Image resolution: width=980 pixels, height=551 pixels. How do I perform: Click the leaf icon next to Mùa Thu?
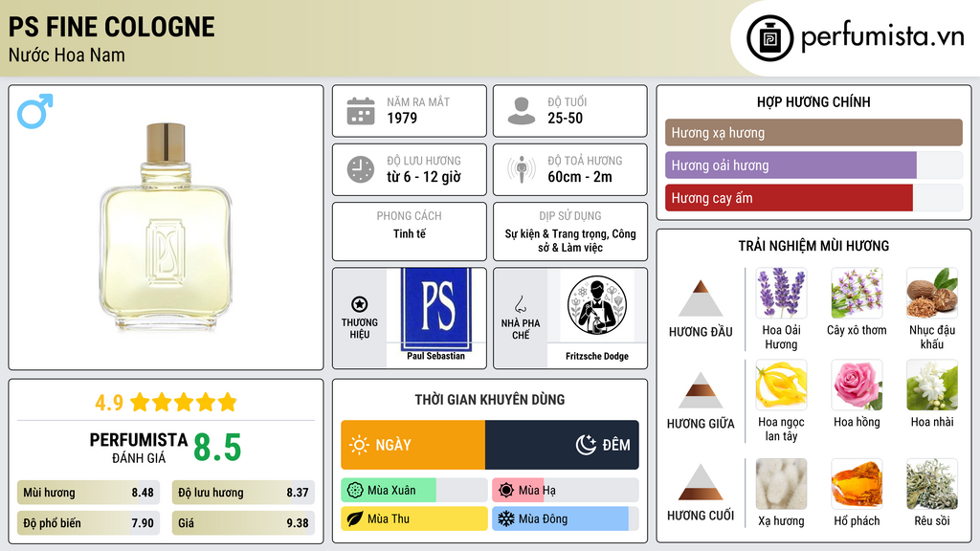tap(355, 518)
